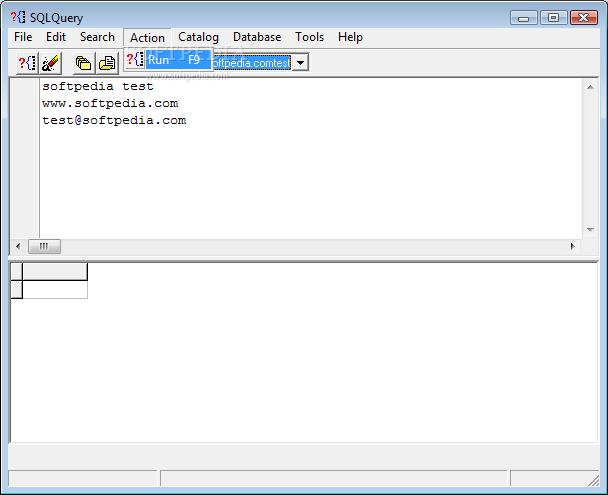Click the open files toolbar icon

click(84, 63)
